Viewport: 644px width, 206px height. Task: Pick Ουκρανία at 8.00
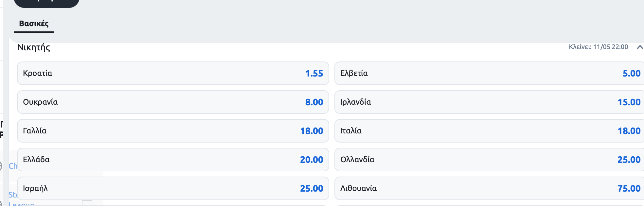click(x=173, y=102)
